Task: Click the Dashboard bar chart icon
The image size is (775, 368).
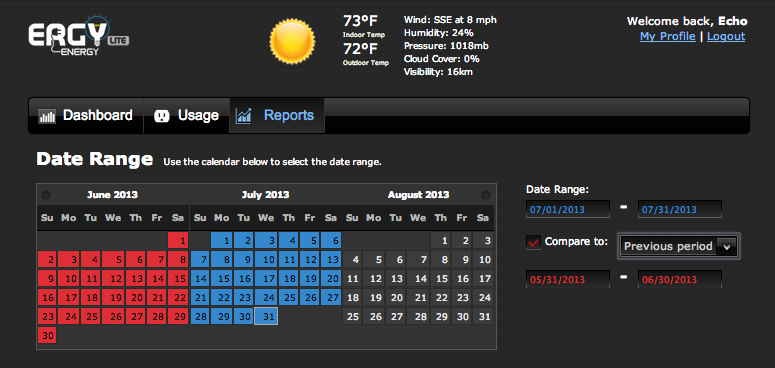Action: click(47, 116)
